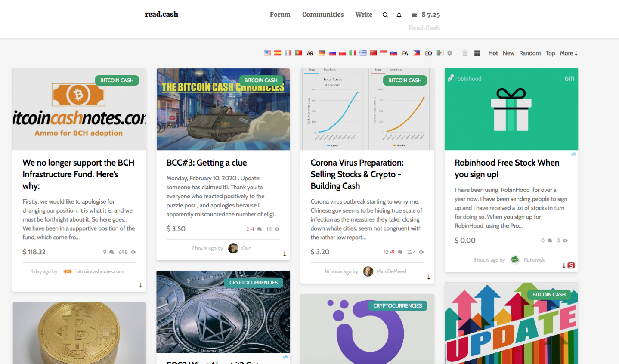The image size is (619, 364).
Task: Open the Write menu item
Action: 364,15
